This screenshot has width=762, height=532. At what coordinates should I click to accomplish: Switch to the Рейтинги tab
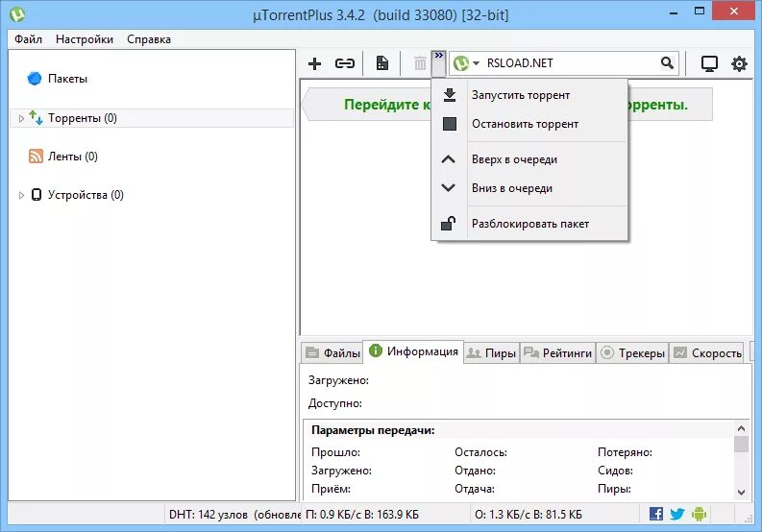point(558,353)
